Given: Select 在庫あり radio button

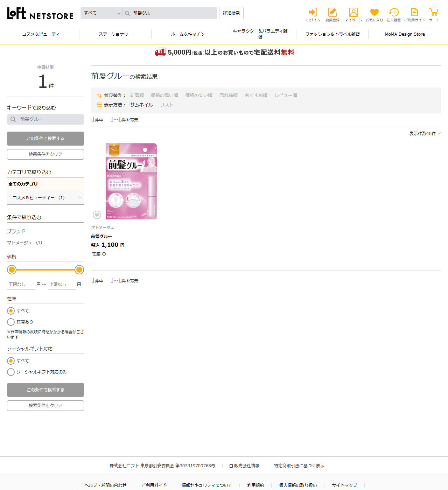Looking at the screenshot, I should click(x=11, y=322).
